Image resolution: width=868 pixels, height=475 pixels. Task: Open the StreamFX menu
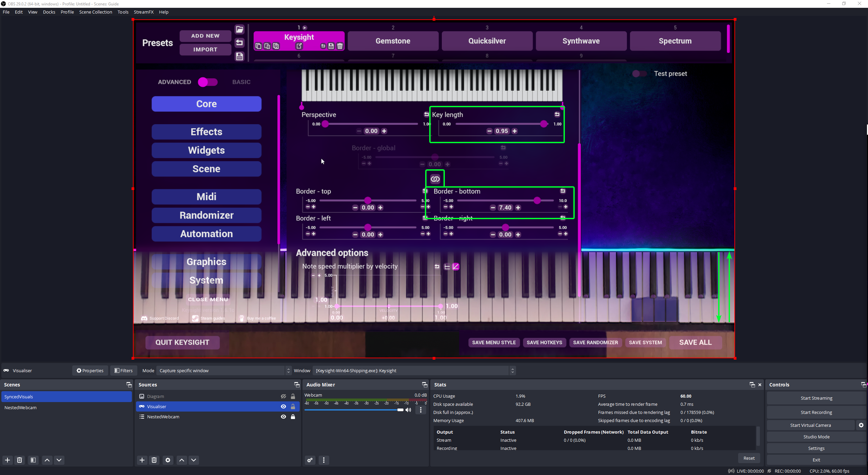point(143,12)
